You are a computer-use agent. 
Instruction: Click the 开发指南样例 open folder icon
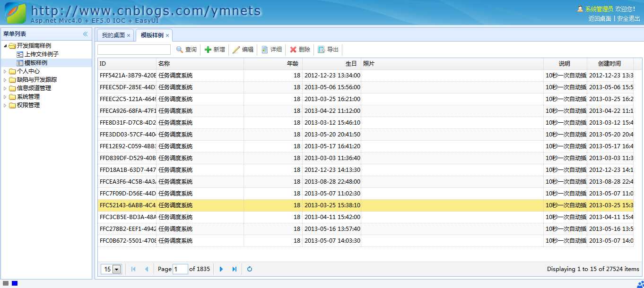coord(12,46)
